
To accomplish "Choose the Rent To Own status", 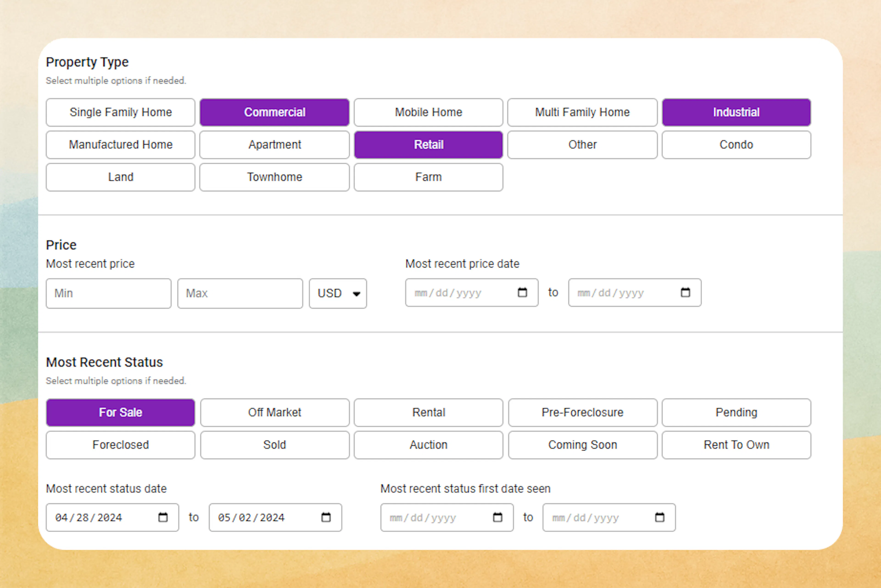I will click(x=736, y=445).
